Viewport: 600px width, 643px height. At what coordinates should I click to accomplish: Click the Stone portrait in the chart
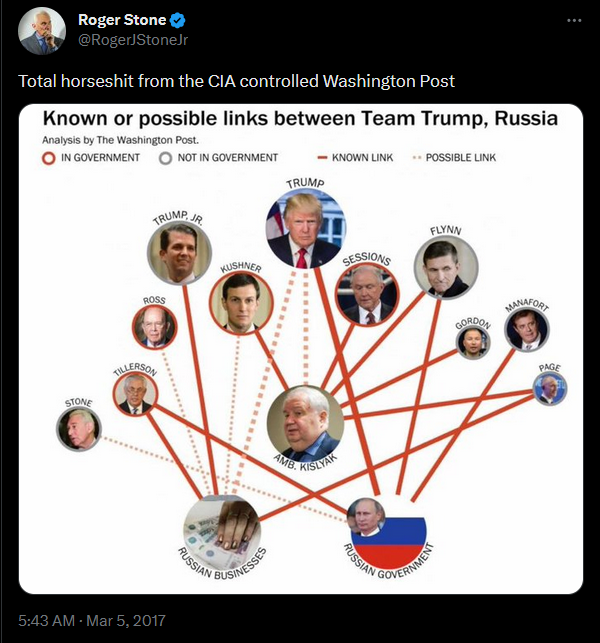pos(78,429)
